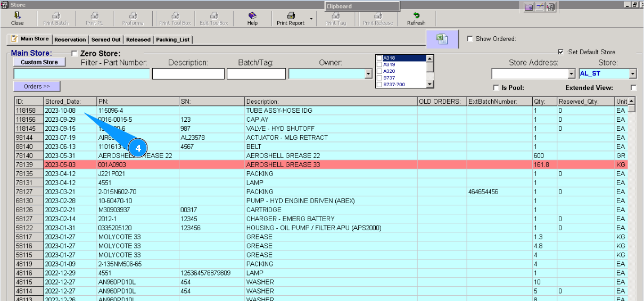Click the middle icon in title bar group
This screenshot has height=301, width=644.
click(540, 7)
